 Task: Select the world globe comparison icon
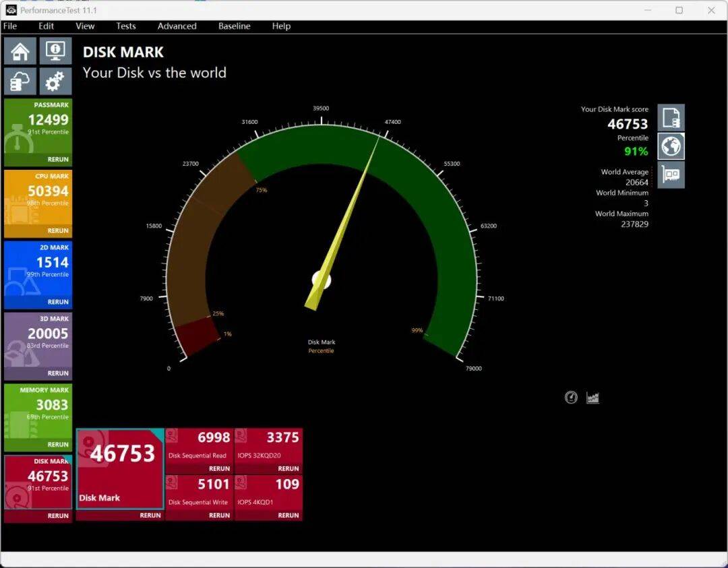click(671, 146)
